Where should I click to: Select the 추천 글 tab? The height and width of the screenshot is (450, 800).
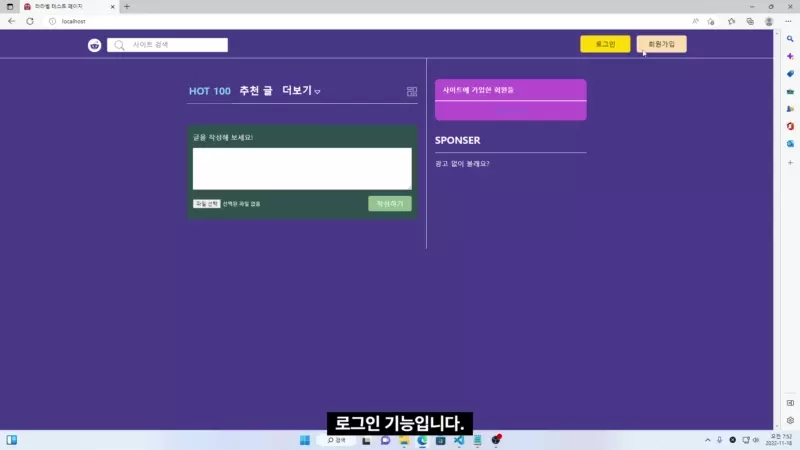coord(256,91)
